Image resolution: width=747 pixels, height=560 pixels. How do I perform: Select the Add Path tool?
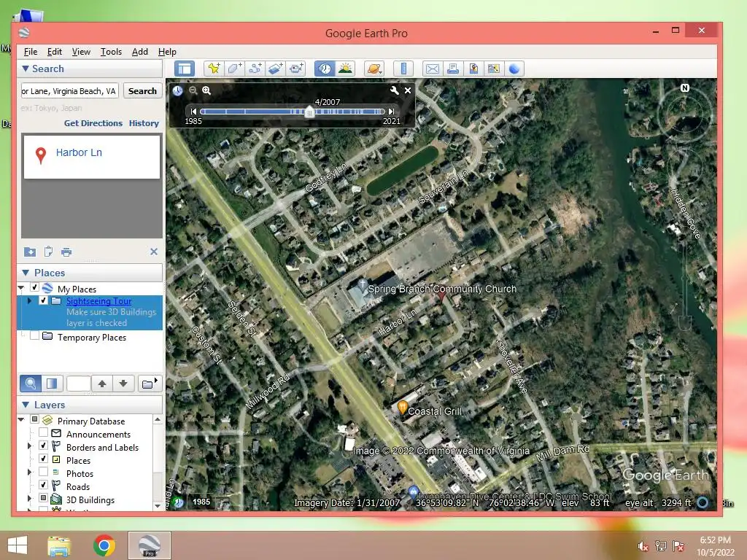tap(255, 69)
